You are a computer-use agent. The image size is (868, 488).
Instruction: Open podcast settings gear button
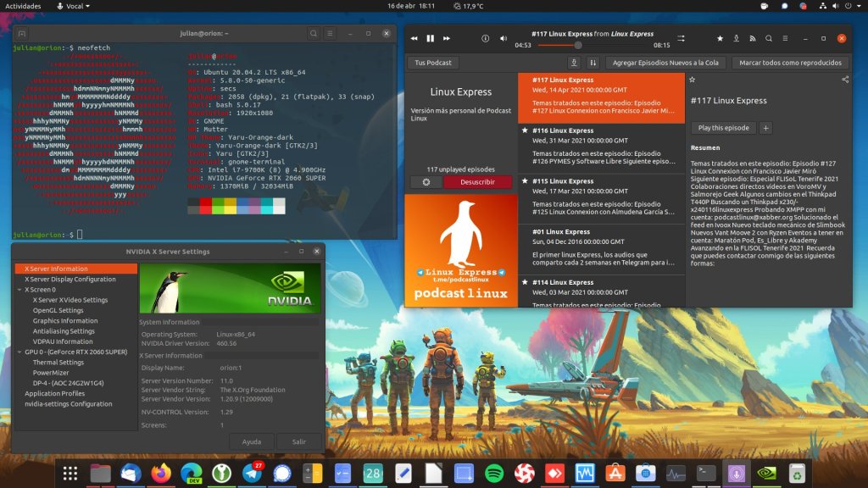tap(426, 182)
